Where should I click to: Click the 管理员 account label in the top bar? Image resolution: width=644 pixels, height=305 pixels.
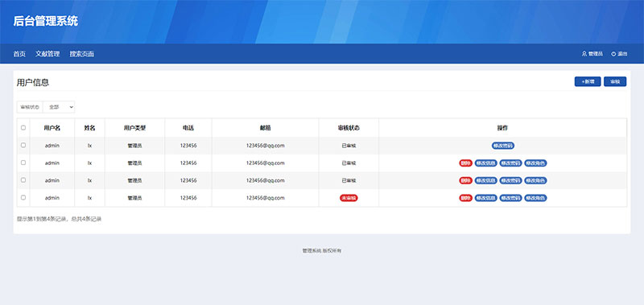point(596,54)
